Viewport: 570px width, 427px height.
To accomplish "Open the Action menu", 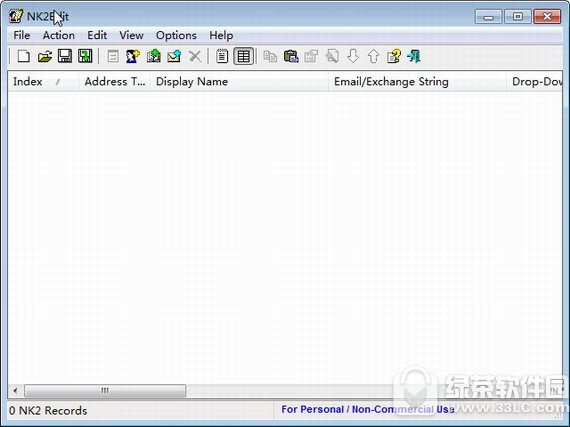I will coord(59,35).
